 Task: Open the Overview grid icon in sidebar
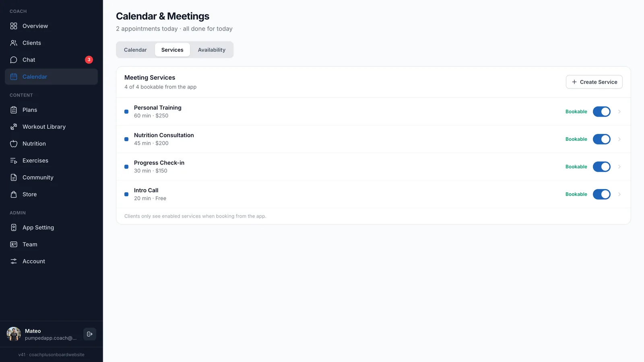click(14, 26)
